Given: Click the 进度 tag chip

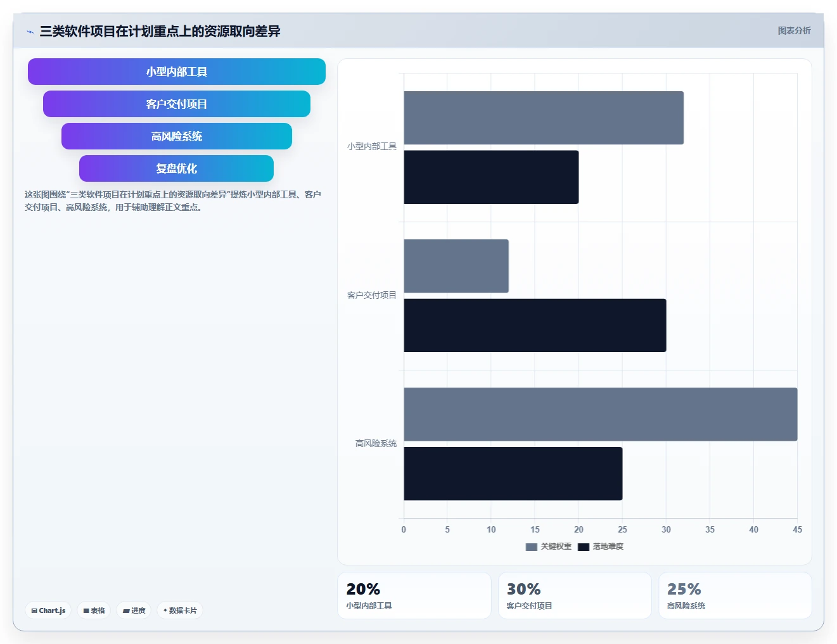Looking at the screenshot, I should (x=134, y=610).
